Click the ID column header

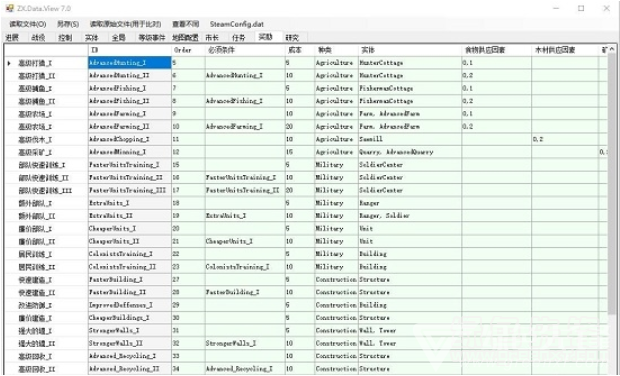pyautogui.click(x=130, y=50)
